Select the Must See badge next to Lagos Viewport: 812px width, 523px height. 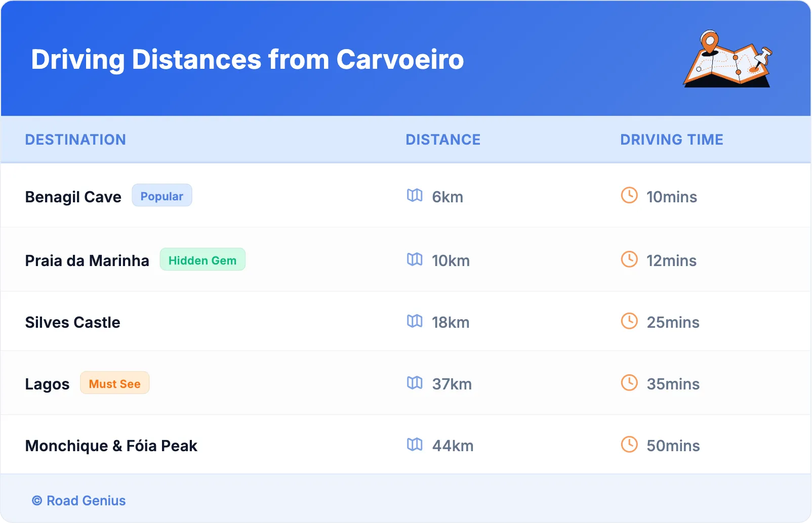click(115, 383)
